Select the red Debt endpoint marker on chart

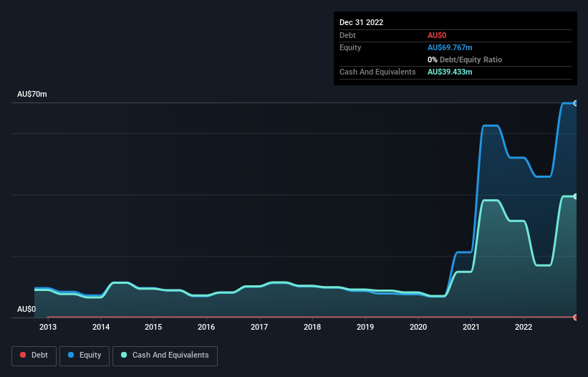(576, 318)
